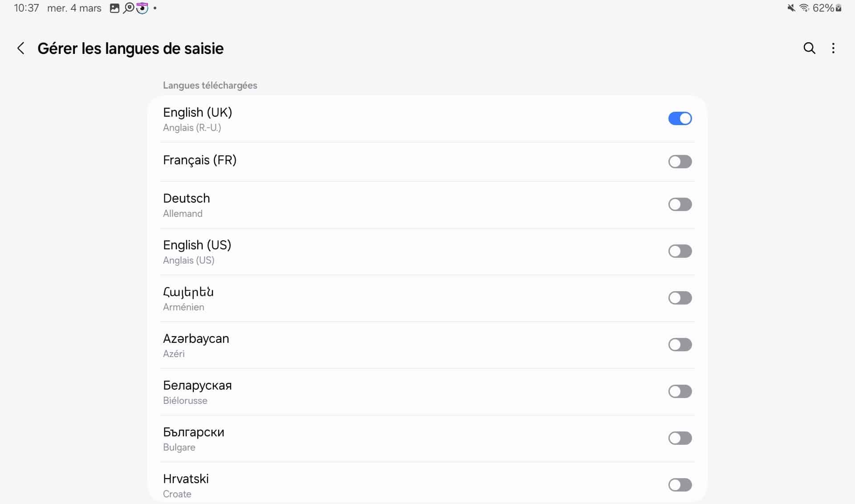The image size is (855, 504).
Task: Enable English (US) input language
Action: tap(680, 251)
